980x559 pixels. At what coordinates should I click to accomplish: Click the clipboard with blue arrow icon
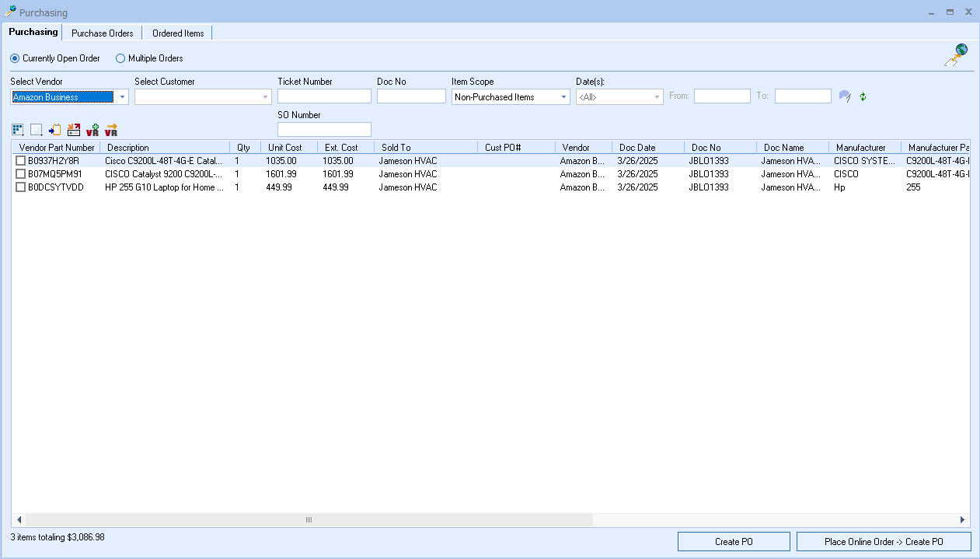click(x=55, y=130)
